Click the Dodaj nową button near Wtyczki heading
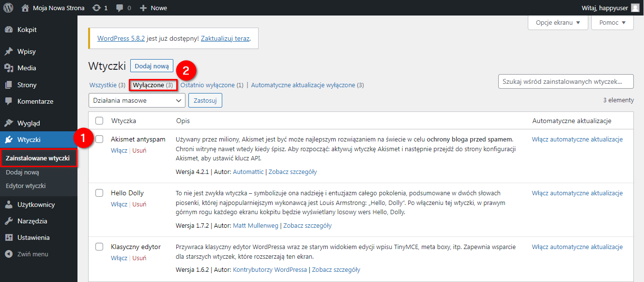644x282 pixels. click(152, 66)
